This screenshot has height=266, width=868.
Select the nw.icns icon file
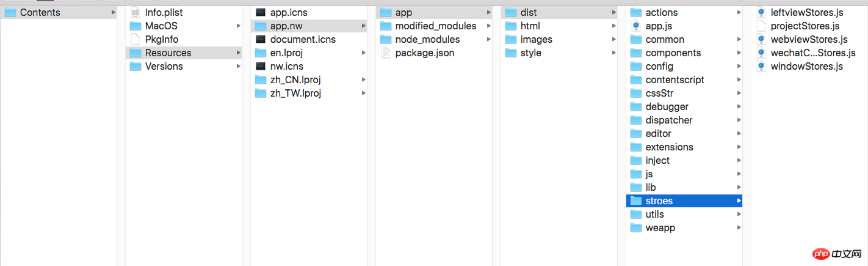[261, 66]
